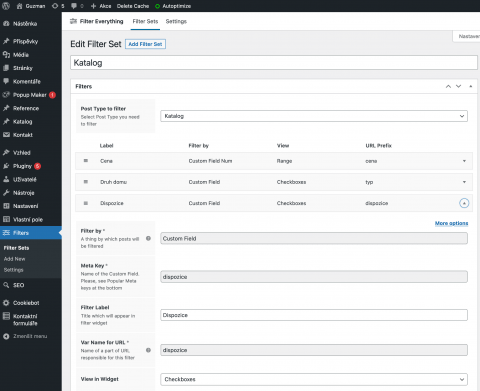480x391 pixels.
Task: Open the More options link
Action: click(451, 223)
